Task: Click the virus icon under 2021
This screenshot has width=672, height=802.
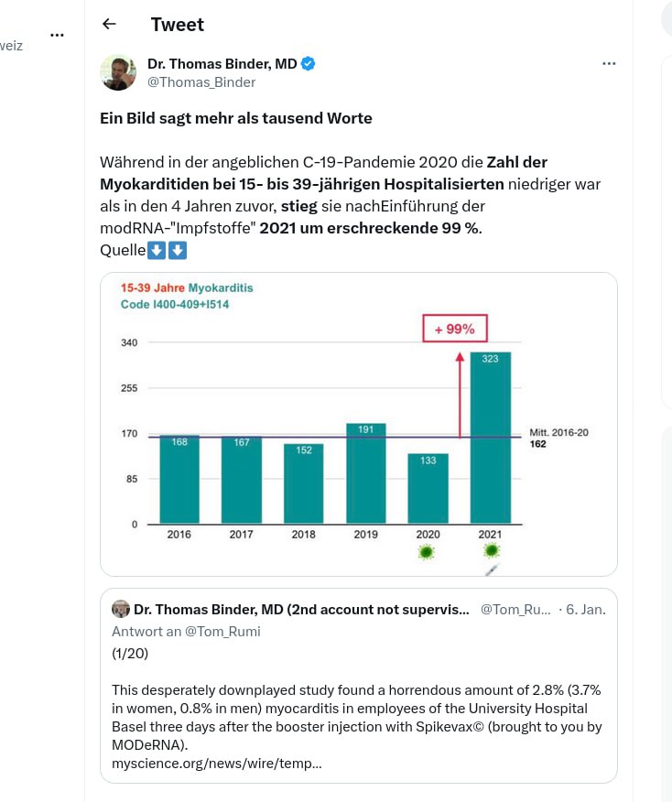Action: (492, 550)
